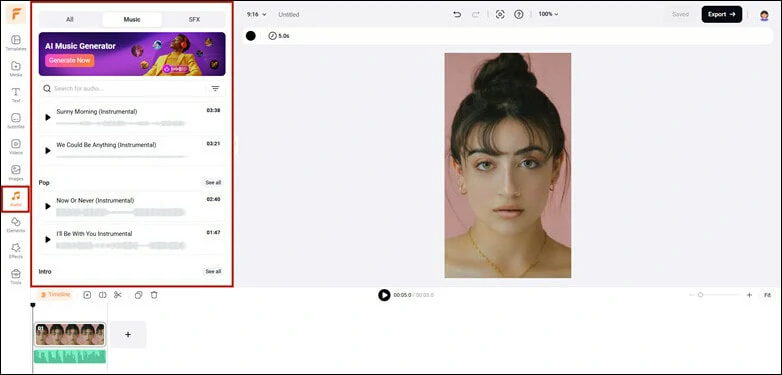This screenshot has height=375, width=782.
Task: Open the 9:16 aspect ratio dropdown
Action: point(256,14)
